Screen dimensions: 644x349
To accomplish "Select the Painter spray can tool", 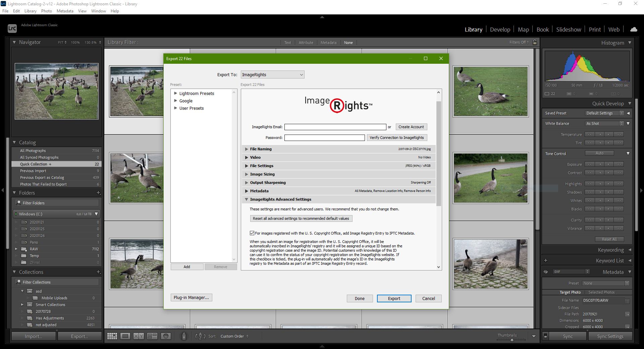I will coord(184,336).
